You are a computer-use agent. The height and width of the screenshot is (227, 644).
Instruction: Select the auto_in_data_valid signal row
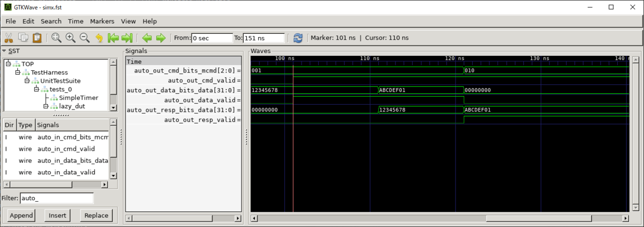[56, 172]
